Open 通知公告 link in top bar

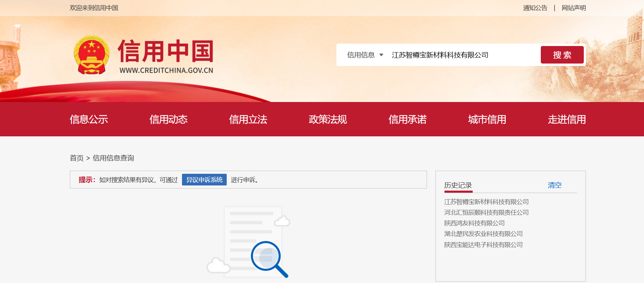535,8
